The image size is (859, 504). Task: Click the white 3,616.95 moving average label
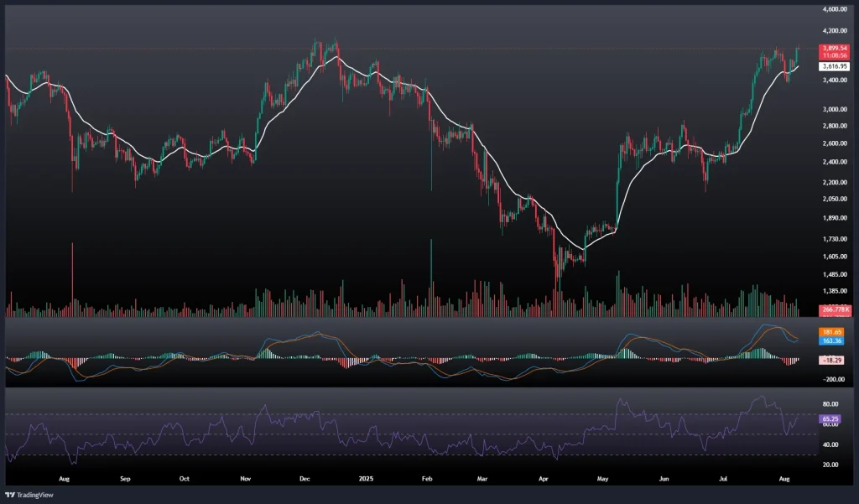(835, 66)
